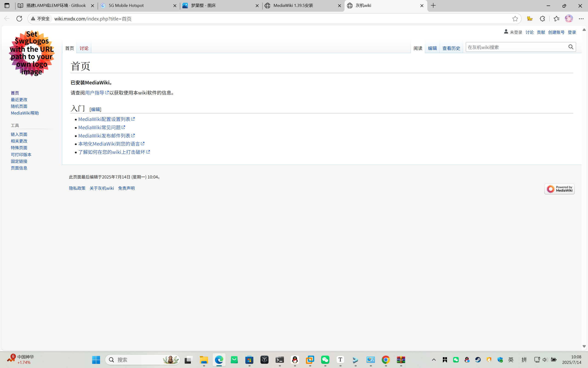Open favorites list star icon in toolbar
Screen dimensions: 588x368
pyautogui.click(x=556, y=19)
